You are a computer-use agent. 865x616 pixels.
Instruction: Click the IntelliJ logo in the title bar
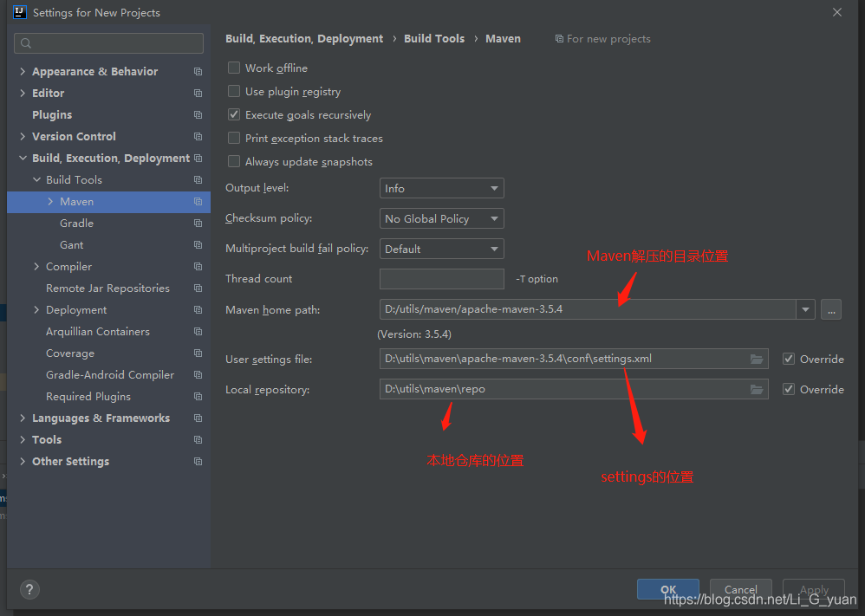(20, 12)
